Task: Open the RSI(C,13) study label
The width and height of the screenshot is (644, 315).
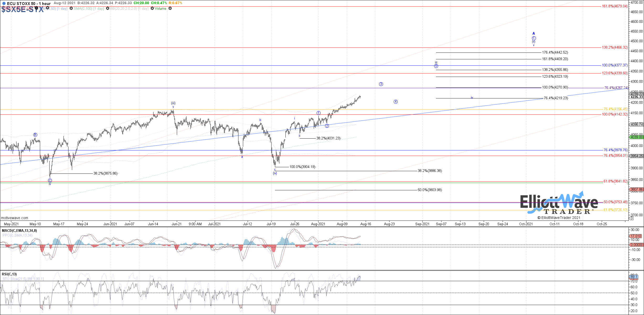Action: pyautogui.click(x=9, y=274)
